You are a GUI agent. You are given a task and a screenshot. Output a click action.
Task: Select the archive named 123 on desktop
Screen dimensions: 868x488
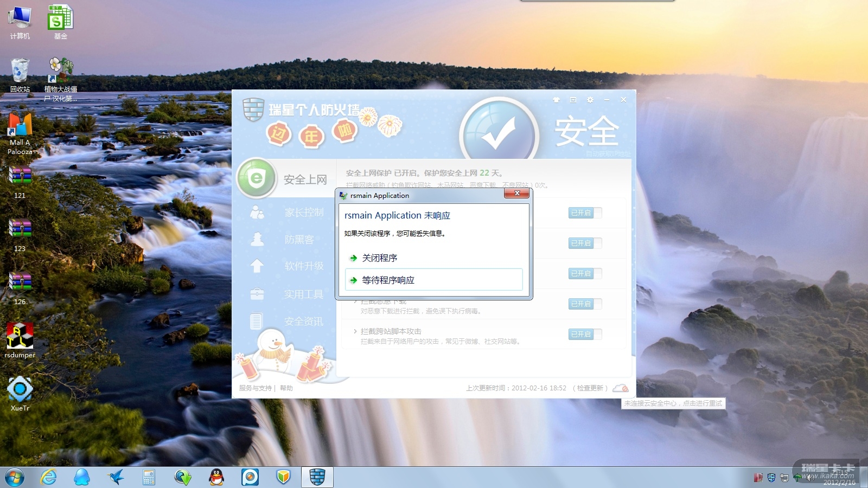tap(20, 235)
